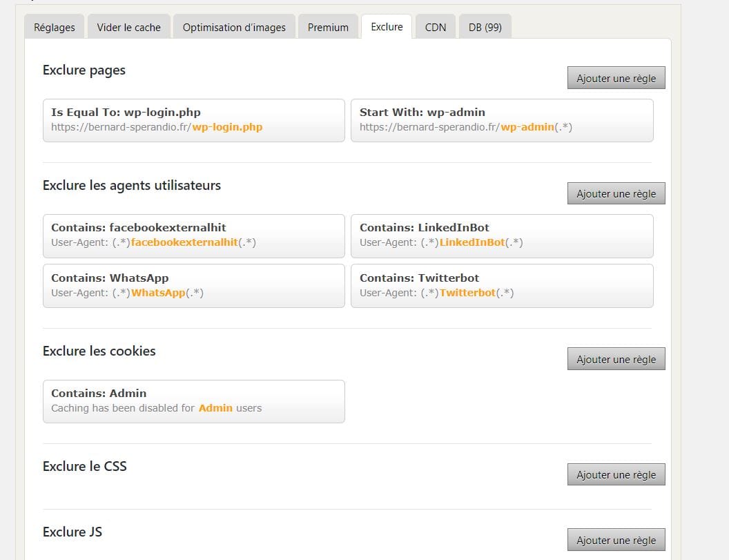729x560 pixels.
Task: Click the Exclure pages heading
Action: tap(84, 70)
